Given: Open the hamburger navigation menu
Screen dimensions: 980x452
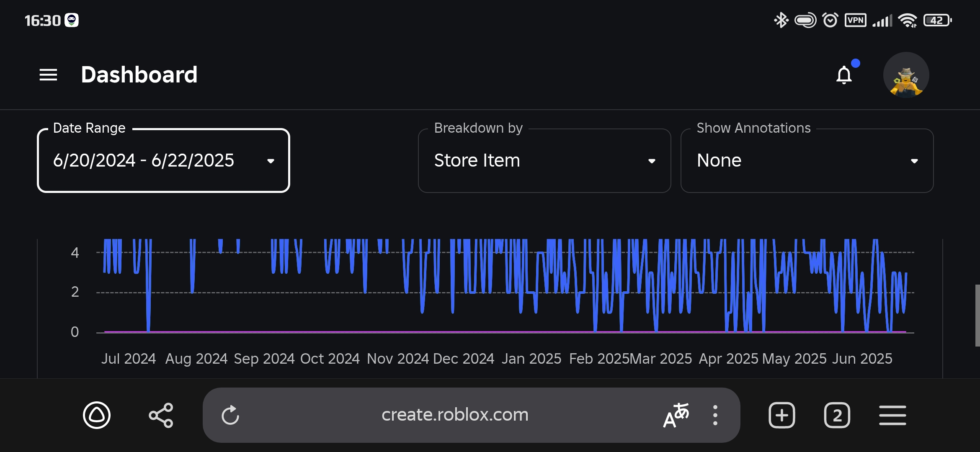Looking at the screenshot, I should click(x=48, y=75).
